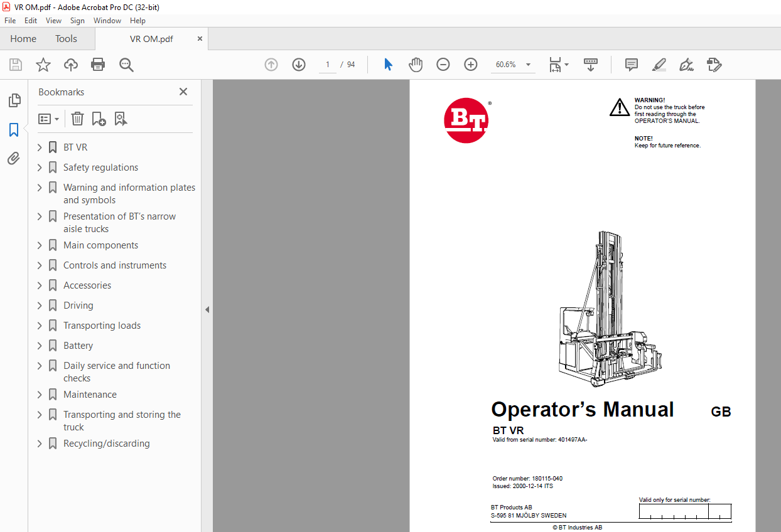Expand the Accessories bookmark

pos(40,285)
